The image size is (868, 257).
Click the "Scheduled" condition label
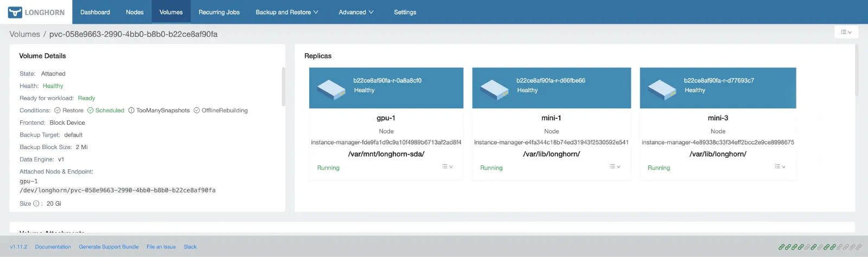[110, 111]
